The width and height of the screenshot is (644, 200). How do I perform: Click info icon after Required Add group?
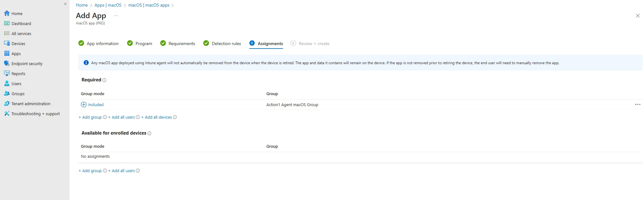(x=105, y=117)
